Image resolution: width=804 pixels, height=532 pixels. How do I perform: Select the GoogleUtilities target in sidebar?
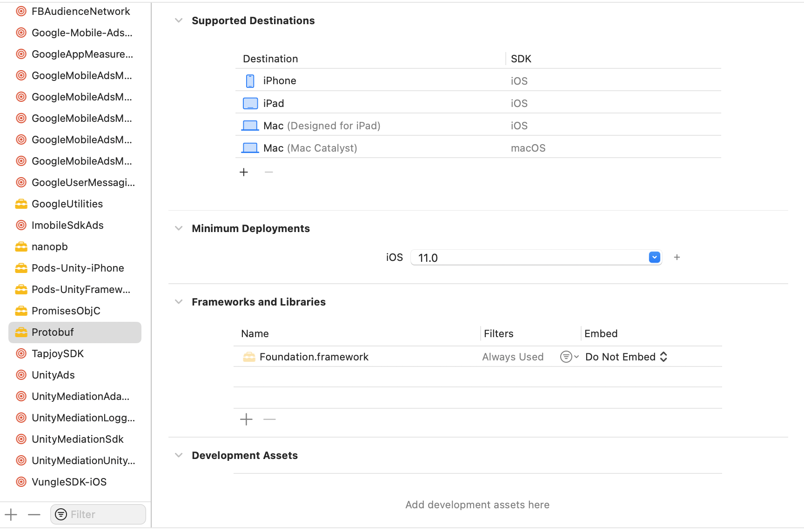(x=67, y=204)
